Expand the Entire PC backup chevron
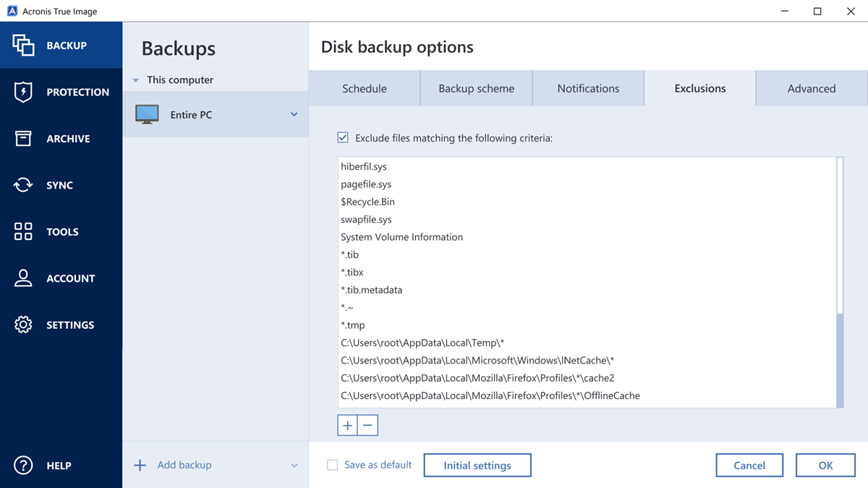This screenshot has height=488, width=868. click(x=294, y=114)
